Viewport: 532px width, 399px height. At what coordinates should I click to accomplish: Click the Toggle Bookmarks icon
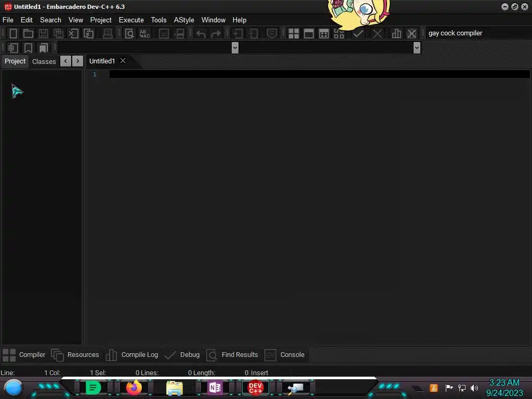click(28, 48)
